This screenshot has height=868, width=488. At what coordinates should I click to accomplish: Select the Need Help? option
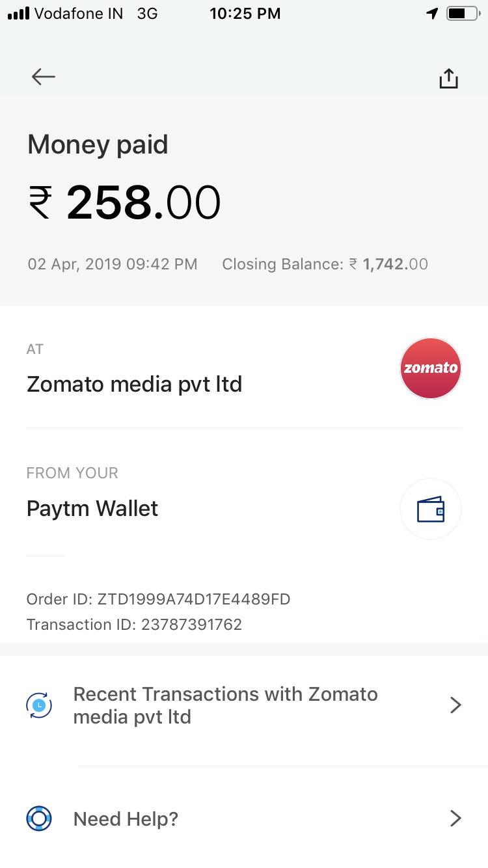244,819
